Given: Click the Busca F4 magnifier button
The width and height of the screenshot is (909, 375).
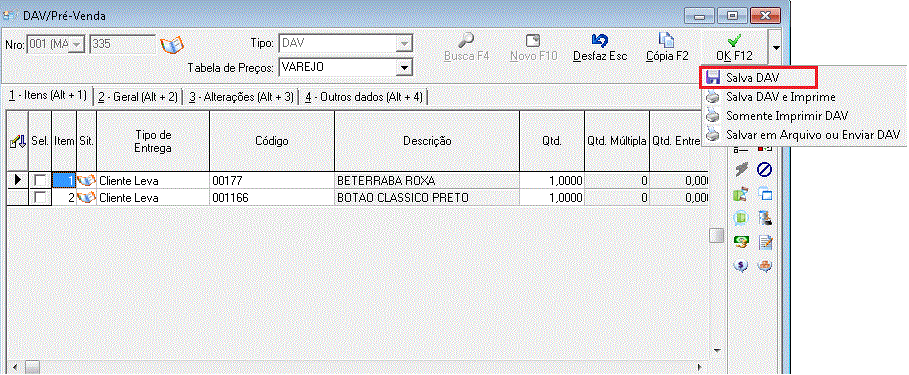Looking at the screenshot, I should click(x=467, y=48).
